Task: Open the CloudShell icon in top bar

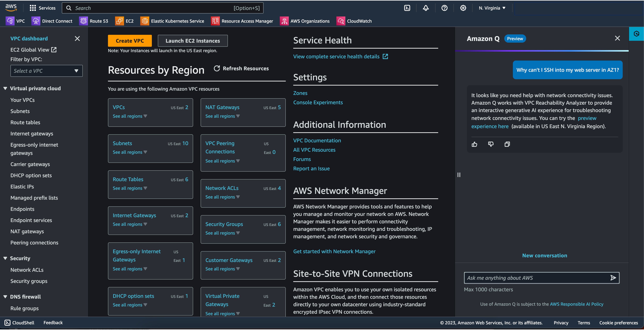Action: coord(407,8)
